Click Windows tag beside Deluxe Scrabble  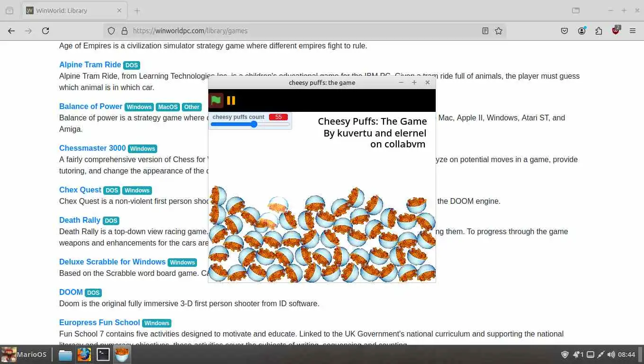coord(182,263)
